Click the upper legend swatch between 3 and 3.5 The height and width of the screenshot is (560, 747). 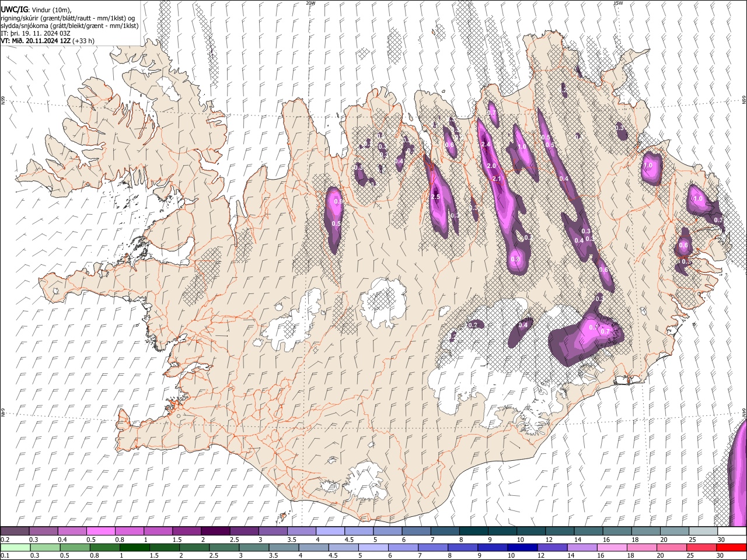pyautogui.click(x=273, y=531)
